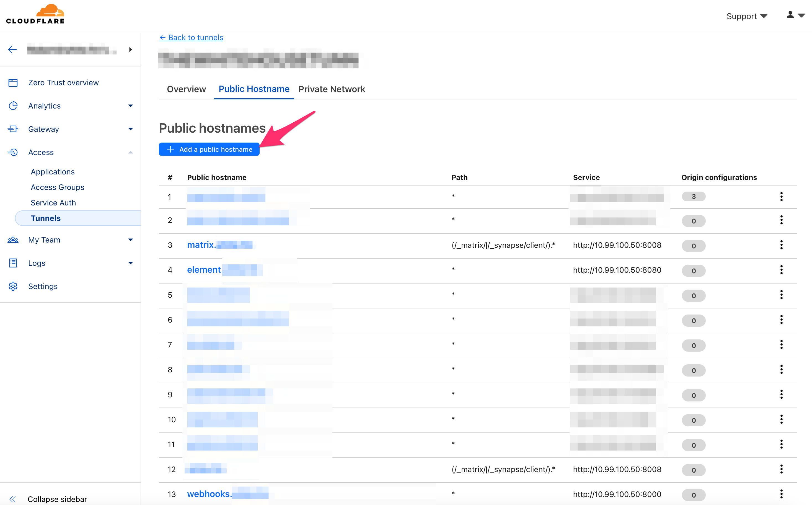Open three-dot menu for webhooks row
Viewport: 812px width, 505px height.
pos(781,494)
